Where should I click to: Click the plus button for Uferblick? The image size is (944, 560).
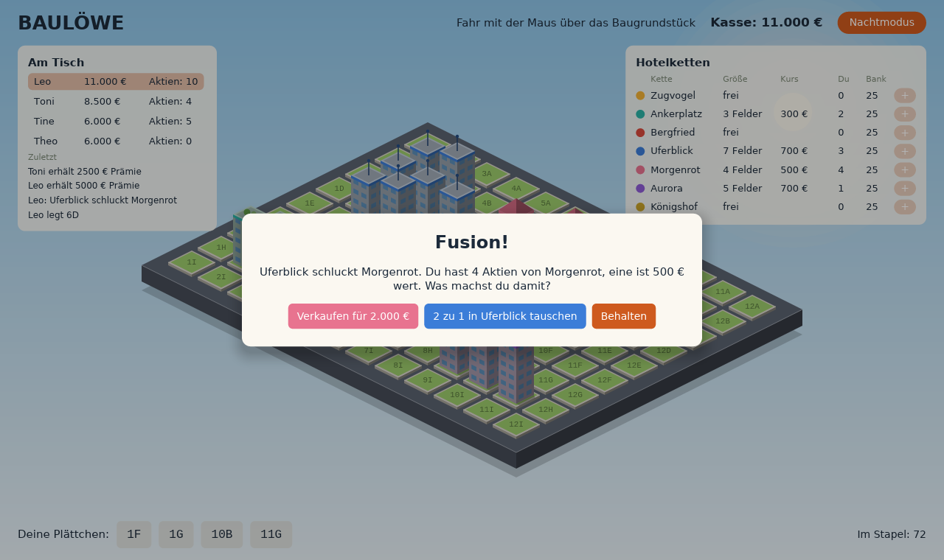click(x=905, y=151)
